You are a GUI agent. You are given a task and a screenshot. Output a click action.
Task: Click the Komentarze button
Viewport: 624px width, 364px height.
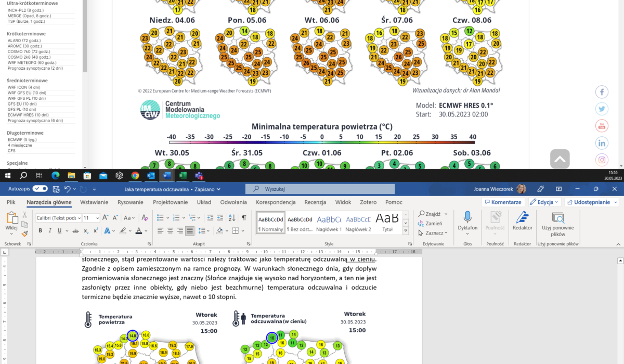[x=502, y=202]
